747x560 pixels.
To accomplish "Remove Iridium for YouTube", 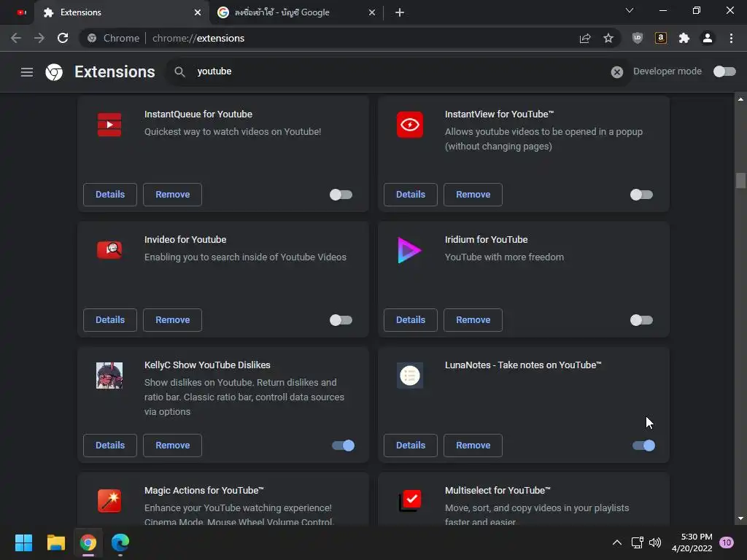I will 473,320.
